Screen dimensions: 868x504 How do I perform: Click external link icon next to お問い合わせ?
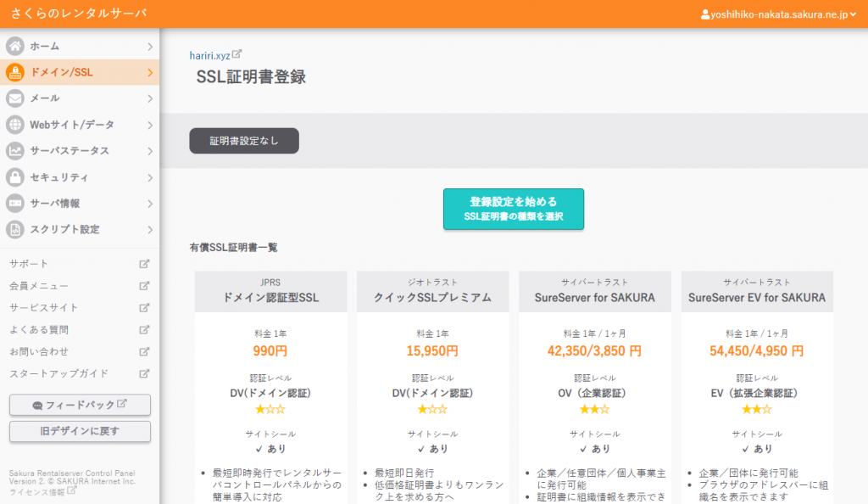[144, 351]
